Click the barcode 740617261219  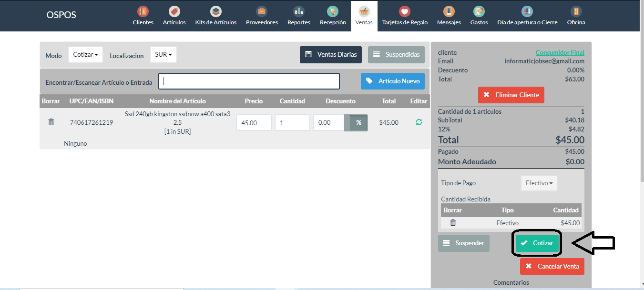[x=92, y=122]
